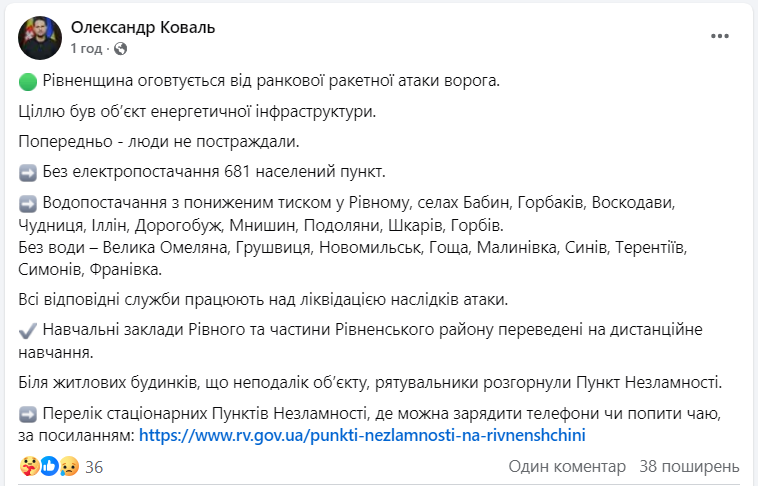Open the rv.gov.ua Пункти Незламності link
Screen dimensions: 758x486
pos(360,435)
